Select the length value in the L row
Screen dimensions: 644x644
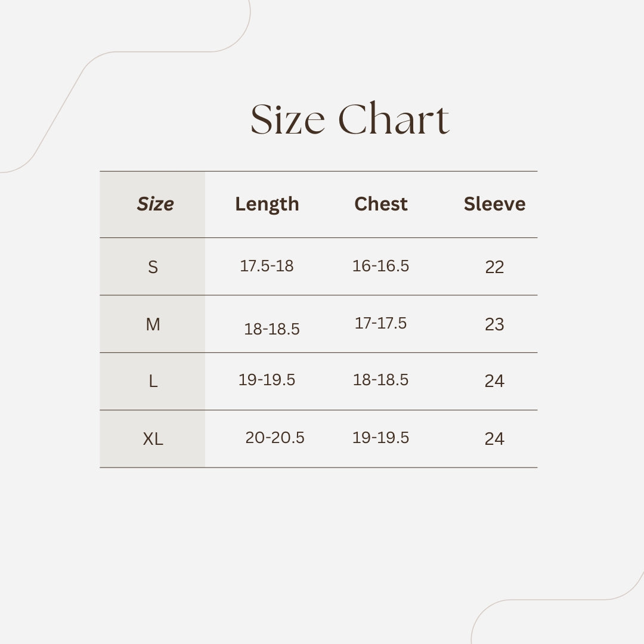(x=267, y=380)
